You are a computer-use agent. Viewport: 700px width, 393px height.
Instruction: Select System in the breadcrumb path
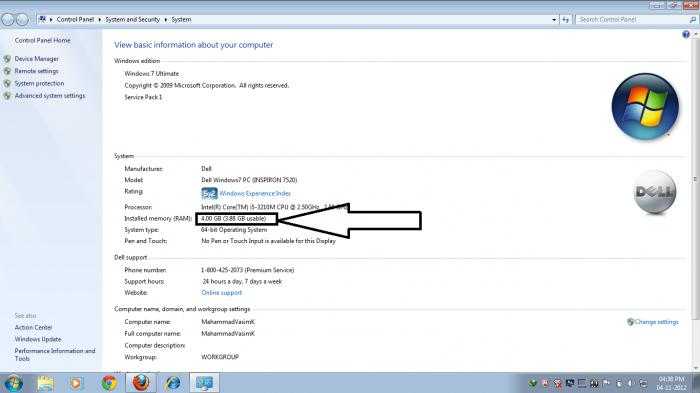point(181,20)
